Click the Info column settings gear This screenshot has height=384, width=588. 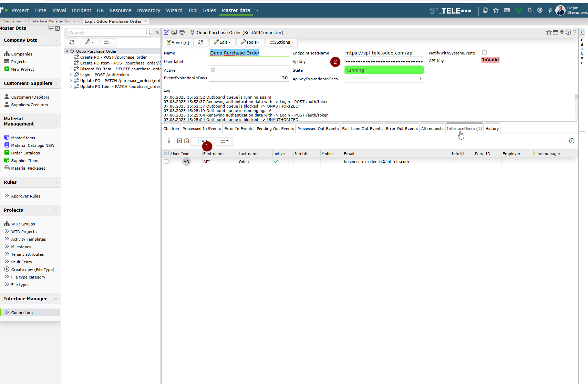tap(462, 154)
